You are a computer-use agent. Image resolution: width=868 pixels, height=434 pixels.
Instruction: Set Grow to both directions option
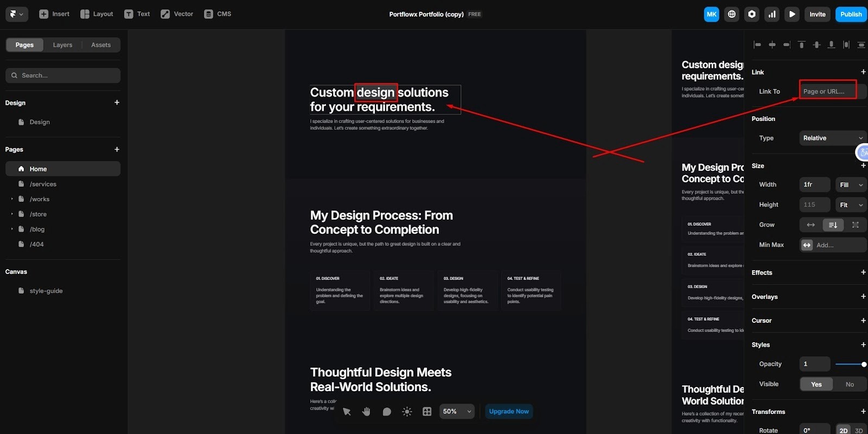coord(856,225)
